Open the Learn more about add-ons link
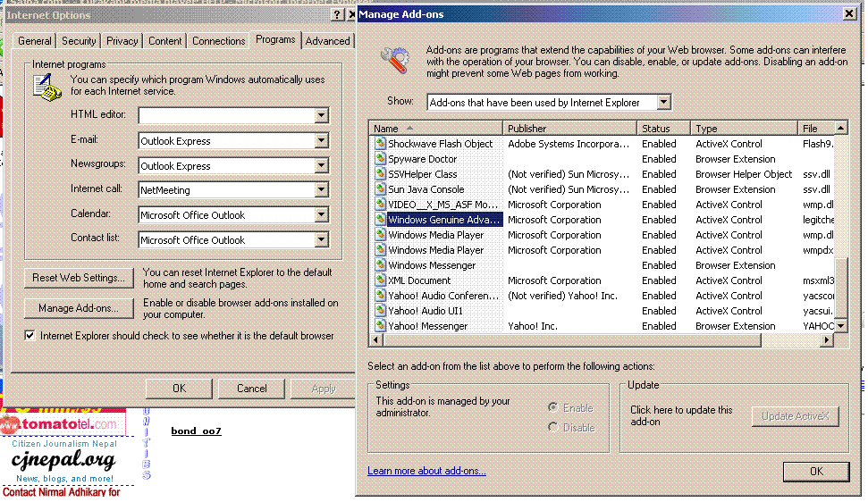The width and height of the screenshot is (868, 502). (x=426, y=471)
